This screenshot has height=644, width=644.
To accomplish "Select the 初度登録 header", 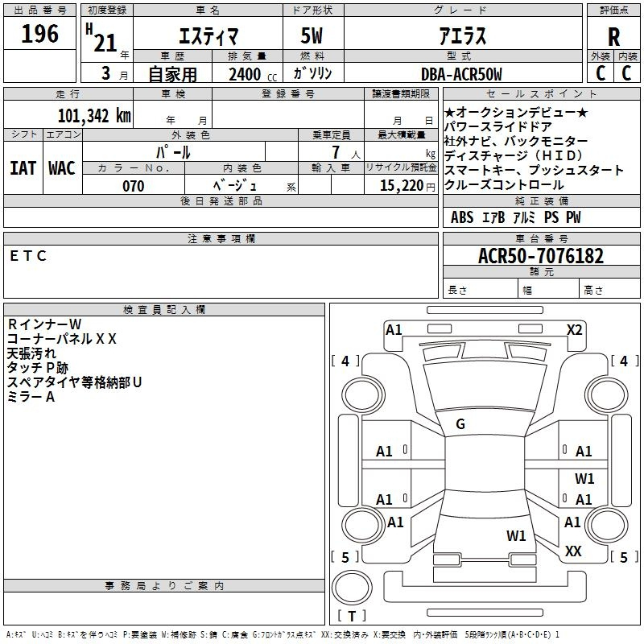I will [107, 10].
